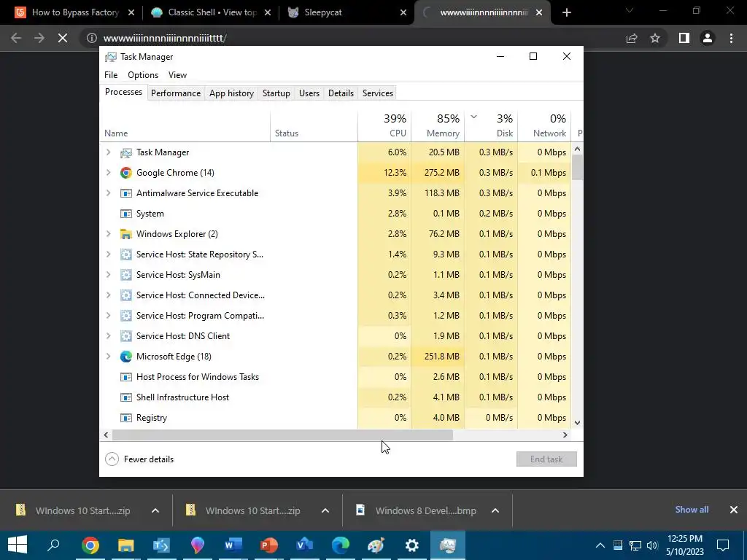
Task: Click the vertical scrollbar in process list
Action: click(577, 168)
